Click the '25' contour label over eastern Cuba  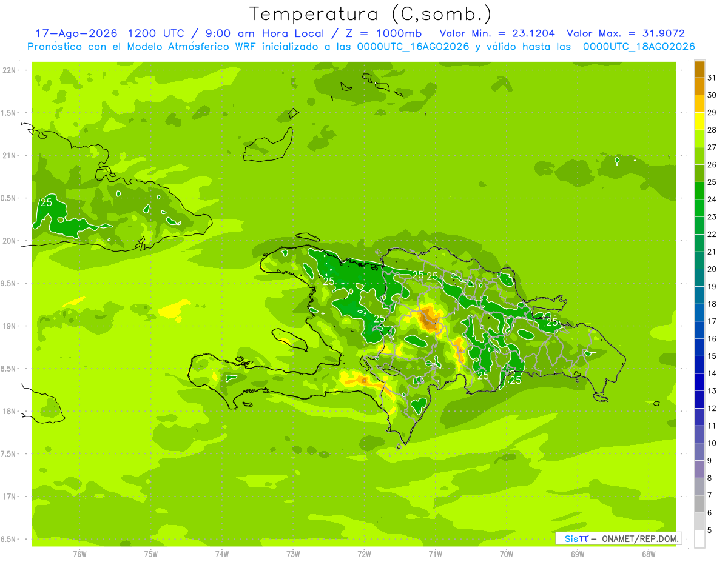coord(46,202)
